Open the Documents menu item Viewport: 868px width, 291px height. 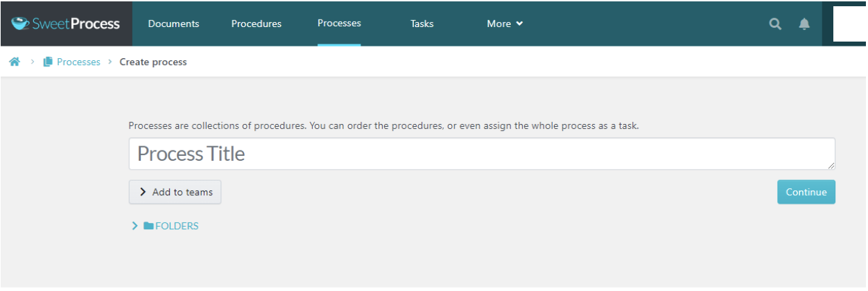pyautogui.click(x=173, y=24)
